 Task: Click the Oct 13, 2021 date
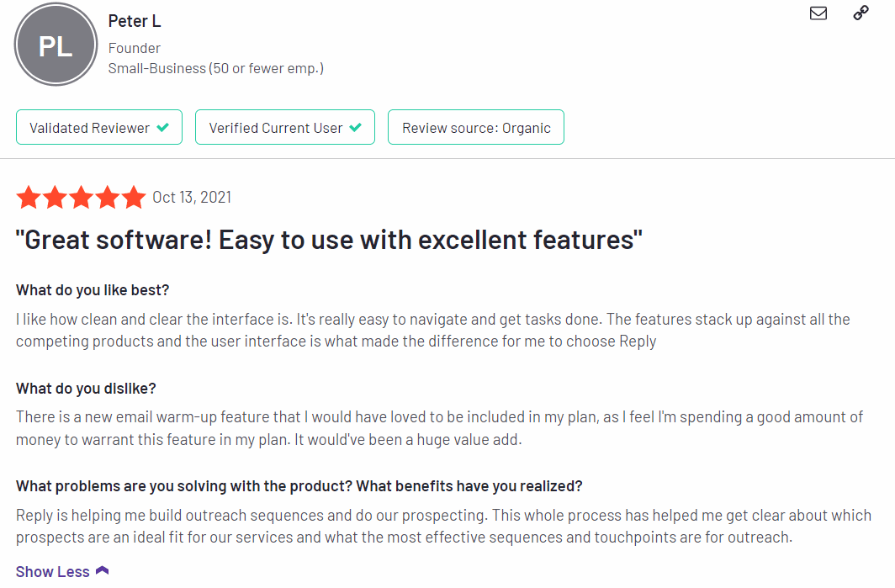pyautogui.click(x=192, y=198)
